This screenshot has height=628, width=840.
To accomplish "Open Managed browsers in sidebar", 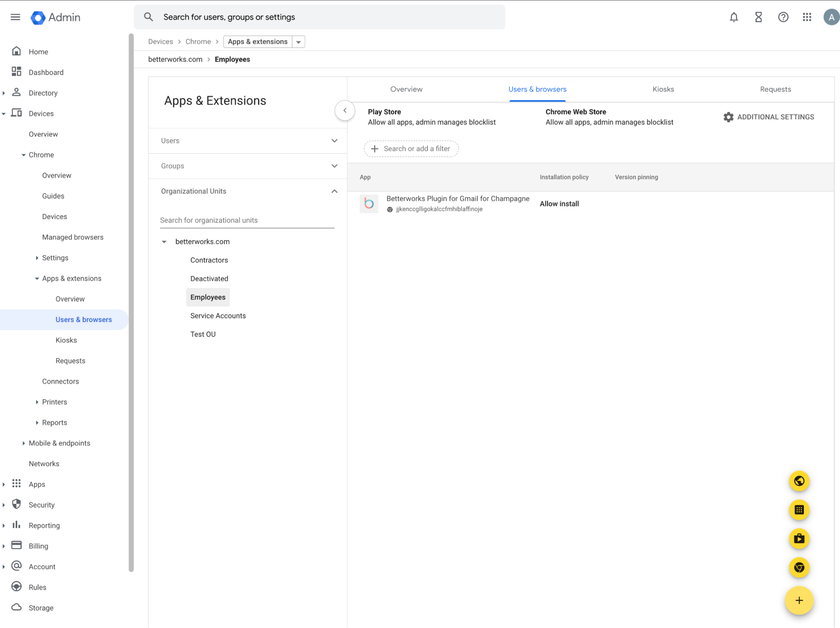I will tap(73, 237).
